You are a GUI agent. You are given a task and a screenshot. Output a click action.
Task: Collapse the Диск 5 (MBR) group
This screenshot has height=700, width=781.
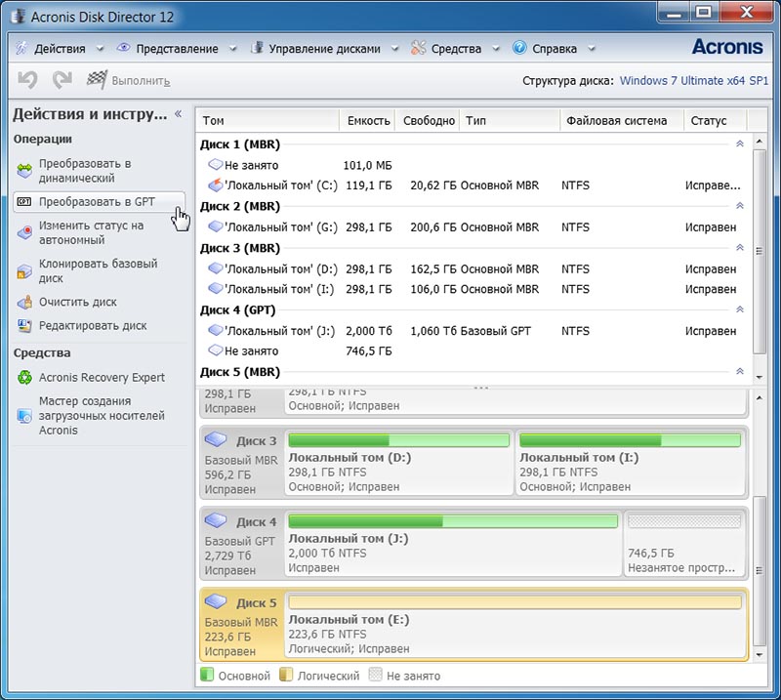[740, 371]
